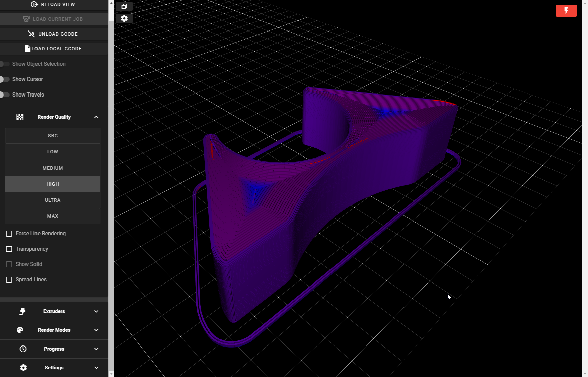This screenshot has width=588, height=377.
Task: Select LOW render quality
Action: pyautogui.click(x=53, y=152)
